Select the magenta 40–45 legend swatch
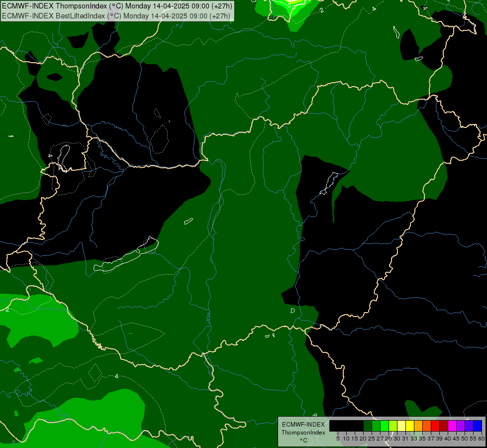The width and height of the screenshot is (487, 448). (452, 426)
